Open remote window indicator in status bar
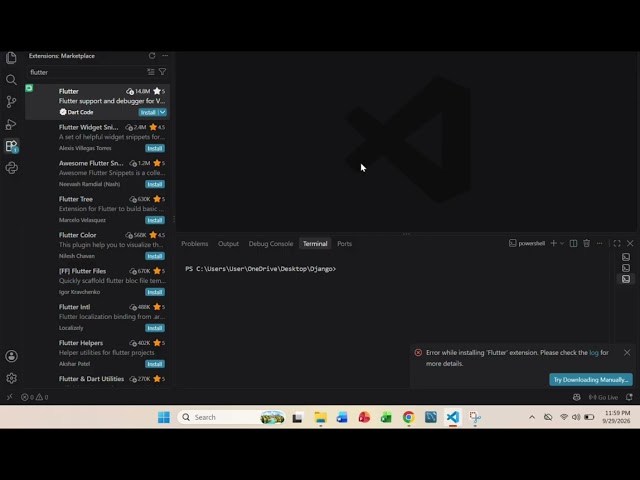This screenshot has width=640, height=480. click(x=9, y=397)
